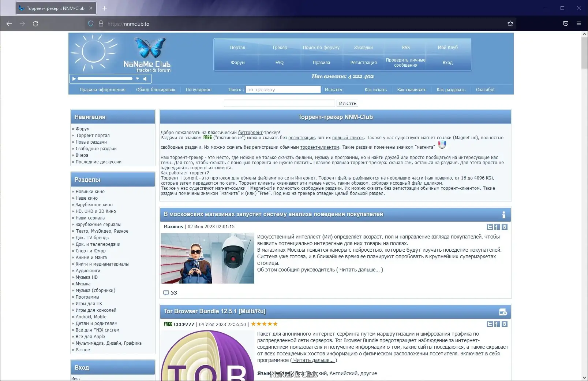
Task: Open the hamburger menu in the browser toolbar
Action: [x=579, y=23]
